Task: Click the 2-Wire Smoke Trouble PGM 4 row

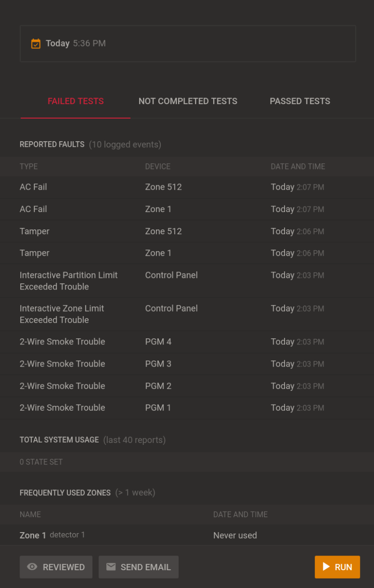Action: coord(187,342)
